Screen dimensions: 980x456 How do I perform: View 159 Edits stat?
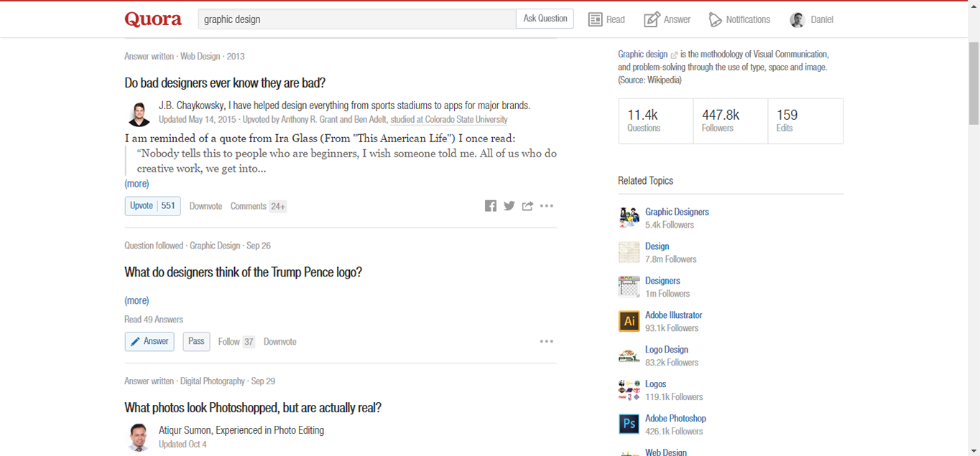[805, 121]
